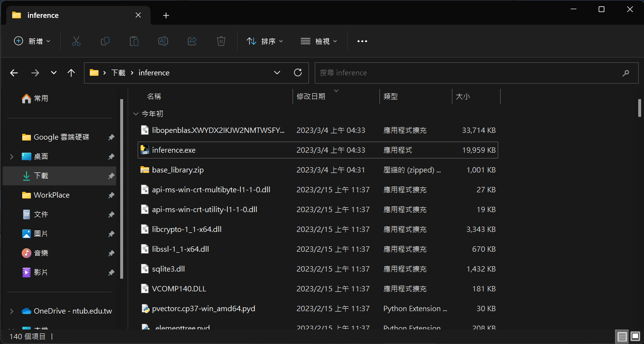Sort by 名稱 column header

point(154,97)
